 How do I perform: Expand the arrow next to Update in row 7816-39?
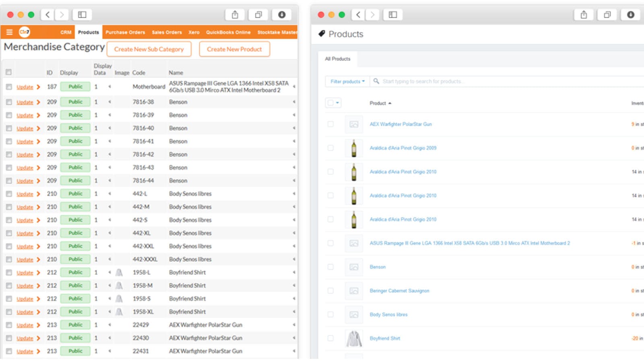[38, 115]
